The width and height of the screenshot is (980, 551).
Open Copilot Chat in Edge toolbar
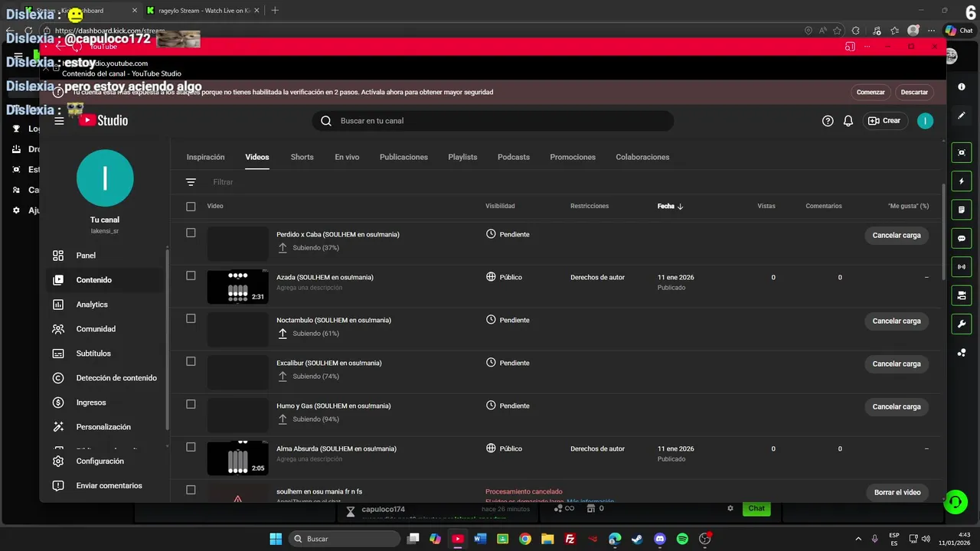[x=959, y=31]
